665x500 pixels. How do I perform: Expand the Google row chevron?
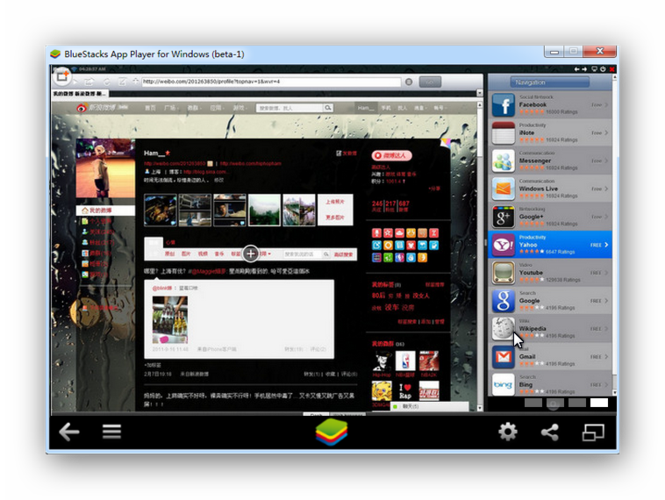(606, 301)
